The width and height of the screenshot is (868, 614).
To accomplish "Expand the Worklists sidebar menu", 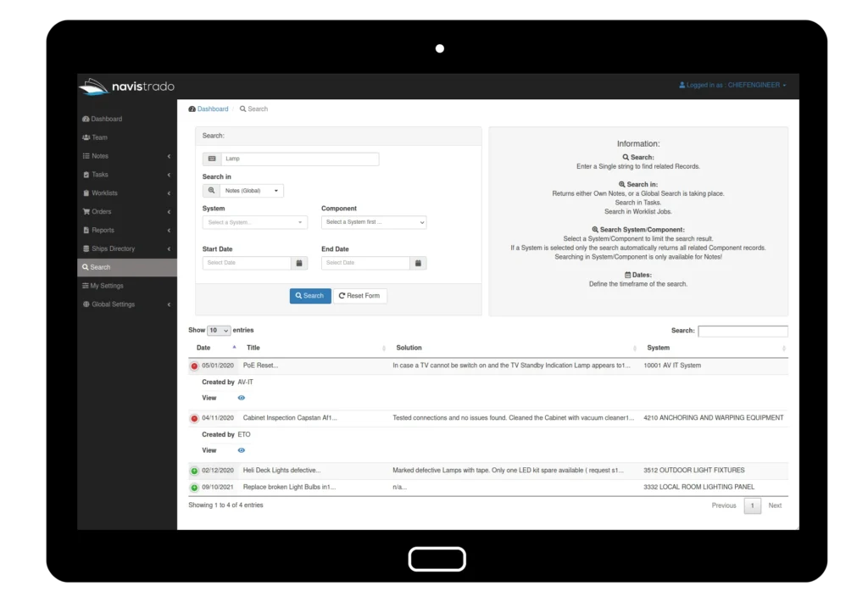I will (x=127, y=193).
